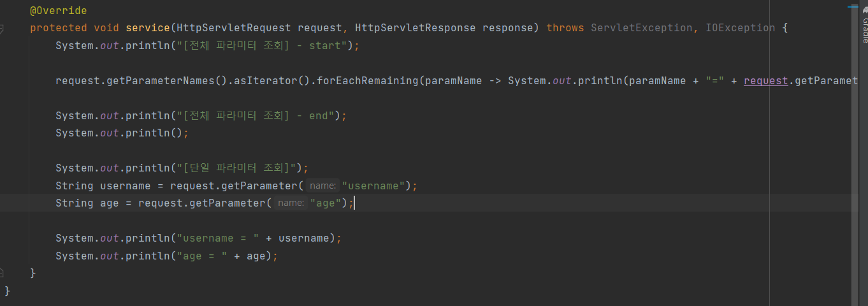Click the "age" getParameter argument
The image size is (868, 306).
click(x=326, y=203)
